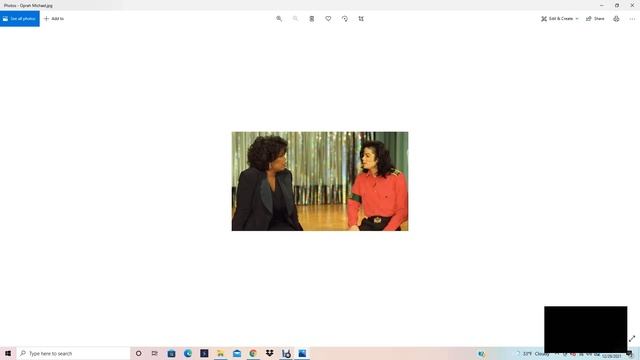This screenshot has width=640, height=360.
Task: Open Task View on the taskbar
Action: tap(155, 353)
